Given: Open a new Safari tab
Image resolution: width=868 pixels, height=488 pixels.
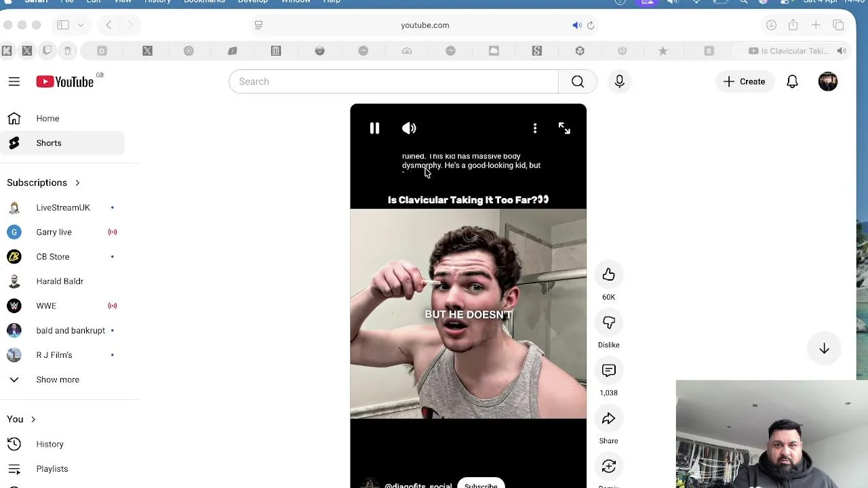Looking at the screenshot, I should tap(816, 25).
